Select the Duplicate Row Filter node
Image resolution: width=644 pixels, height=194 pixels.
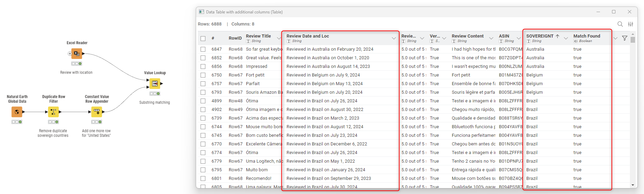pyautogui.click(x=53, y=112)
